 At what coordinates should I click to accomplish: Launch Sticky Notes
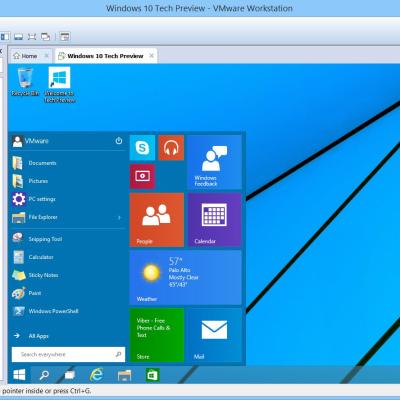click(68, 275)
